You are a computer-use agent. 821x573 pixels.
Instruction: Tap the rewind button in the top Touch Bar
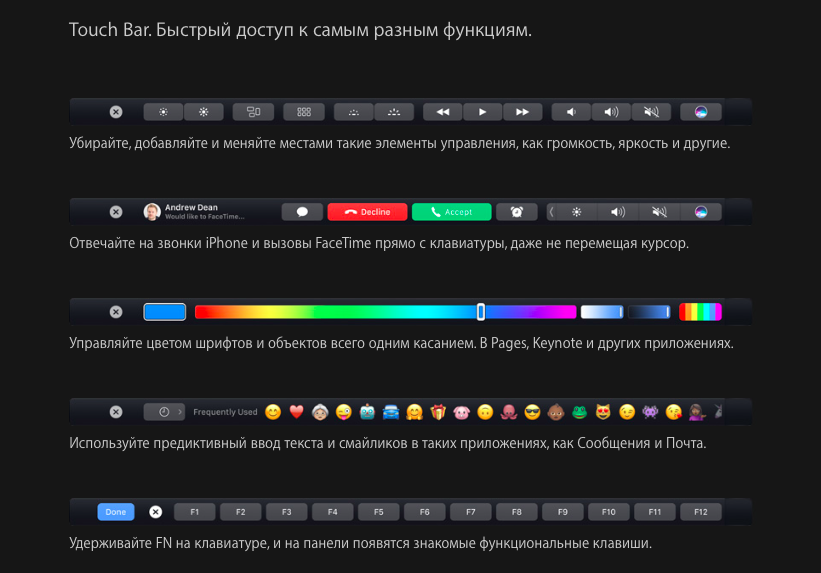tap(442, 112)
